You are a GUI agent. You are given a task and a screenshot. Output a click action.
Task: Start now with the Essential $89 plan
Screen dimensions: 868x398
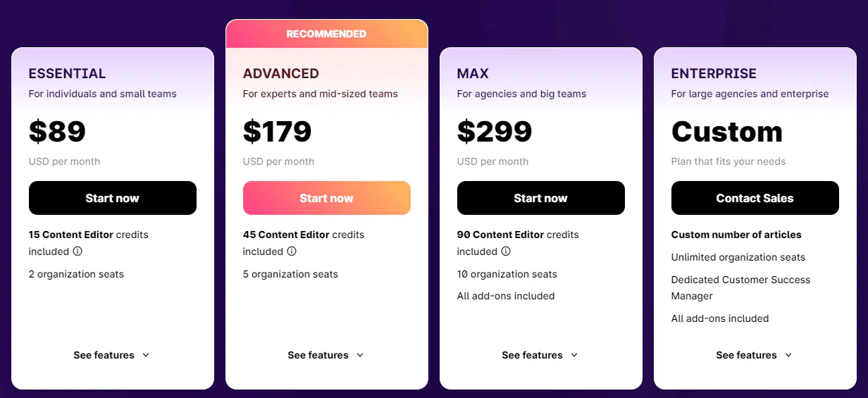(113, 198)
